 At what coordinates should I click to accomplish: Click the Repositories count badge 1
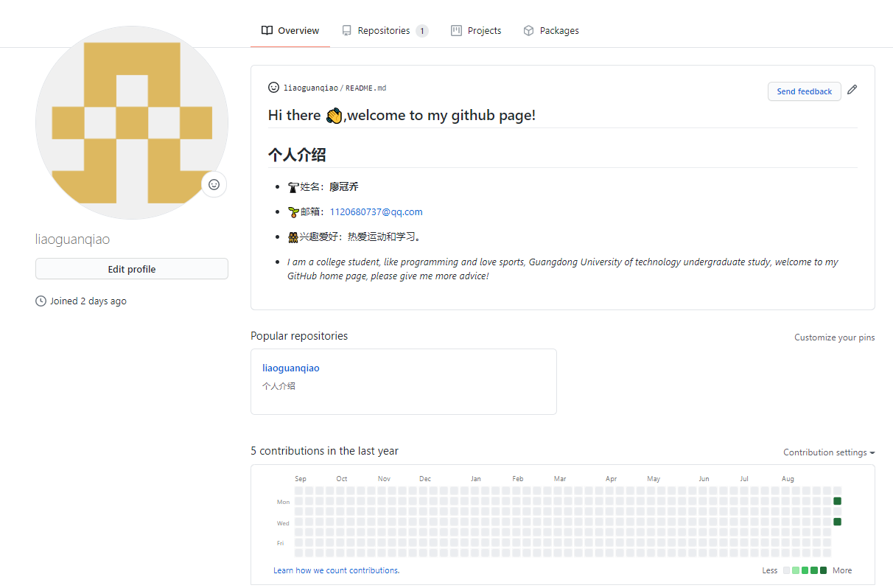(422, 31)
